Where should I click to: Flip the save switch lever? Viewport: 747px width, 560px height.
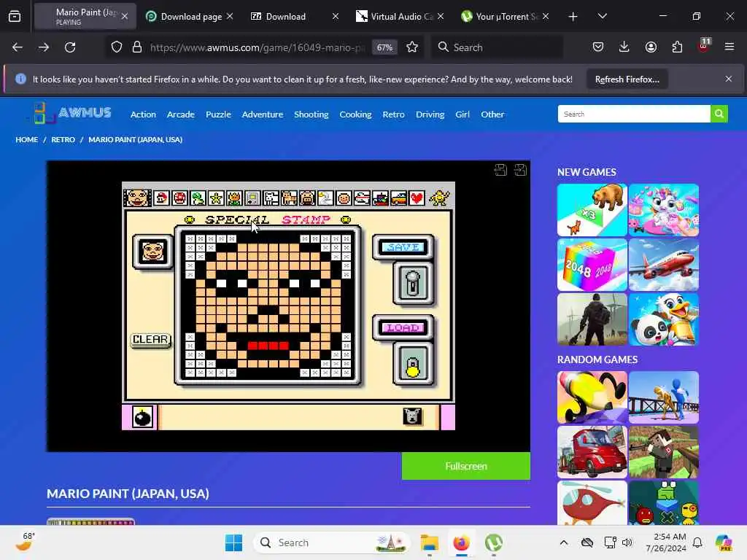click(x=413, y=283)
